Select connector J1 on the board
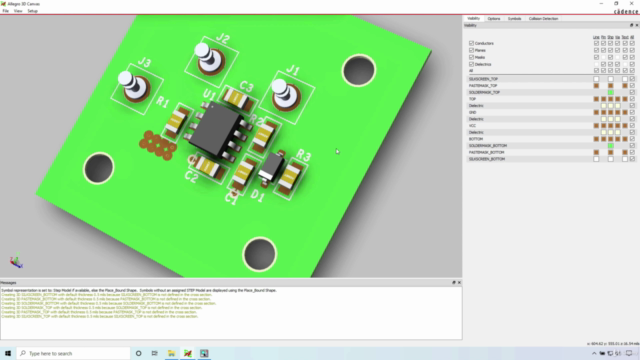640x360 pixels. (x=286, y=96)
